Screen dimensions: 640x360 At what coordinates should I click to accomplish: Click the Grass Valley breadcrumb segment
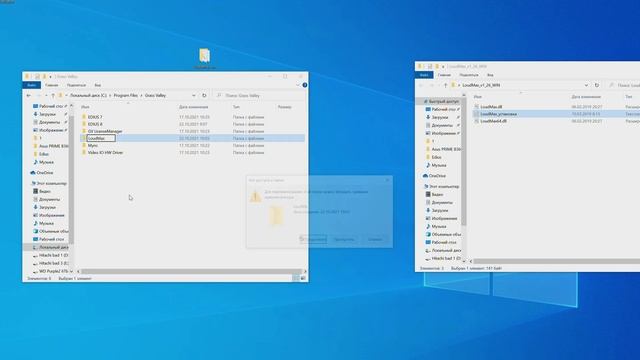click(155, 96)
